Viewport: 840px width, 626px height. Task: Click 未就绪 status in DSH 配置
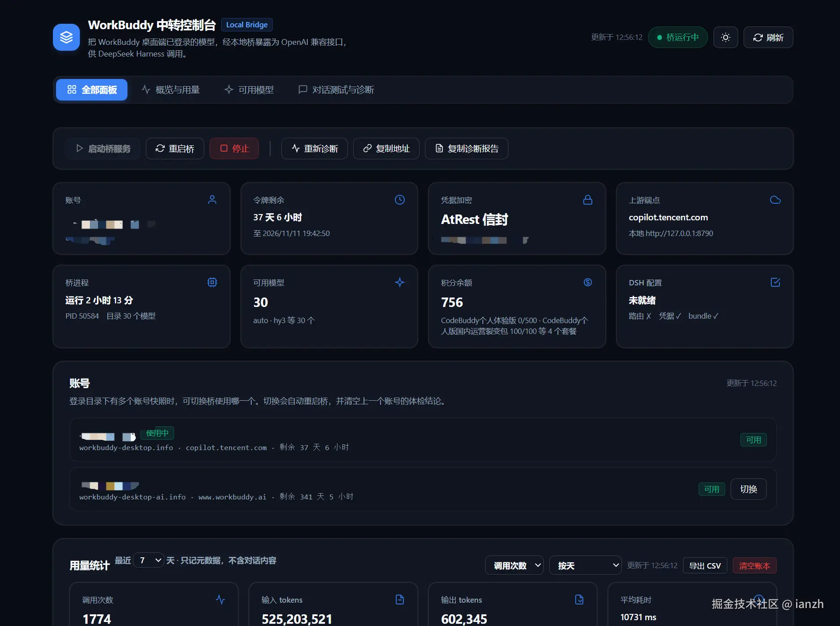coord(642,300)
